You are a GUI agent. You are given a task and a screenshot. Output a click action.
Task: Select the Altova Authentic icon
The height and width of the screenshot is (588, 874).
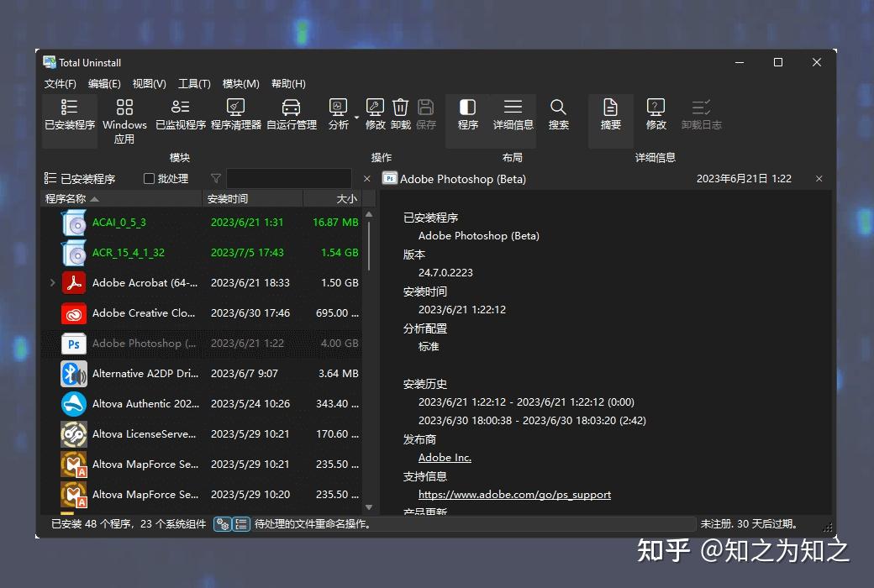(x=74, y=404)
